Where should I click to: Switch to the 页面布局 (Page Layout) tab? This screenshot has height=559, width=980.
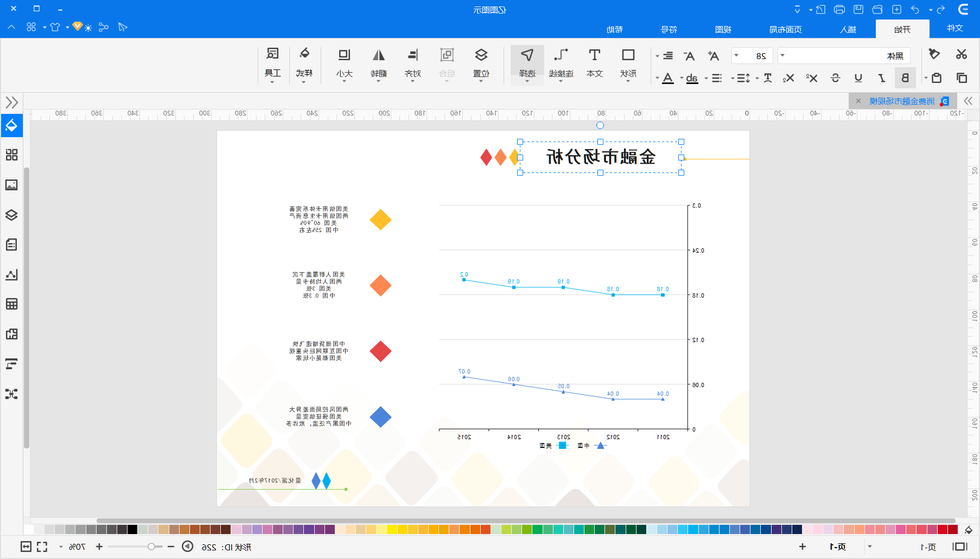tap(786, 29)
